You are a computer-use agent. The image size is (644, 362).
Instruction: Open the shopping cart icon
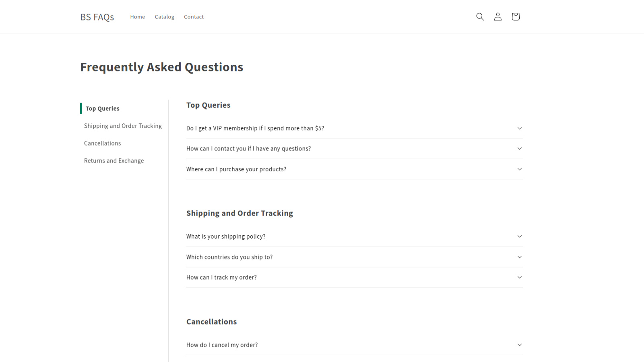(x=515, y=16)
